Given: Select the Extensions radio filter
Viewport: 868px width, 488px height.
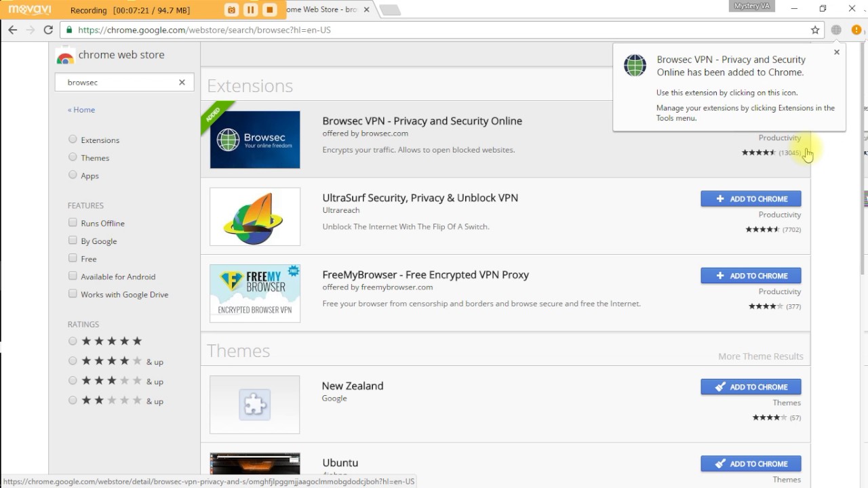Looking at the screenshot, I should click(x=73, y=139).
